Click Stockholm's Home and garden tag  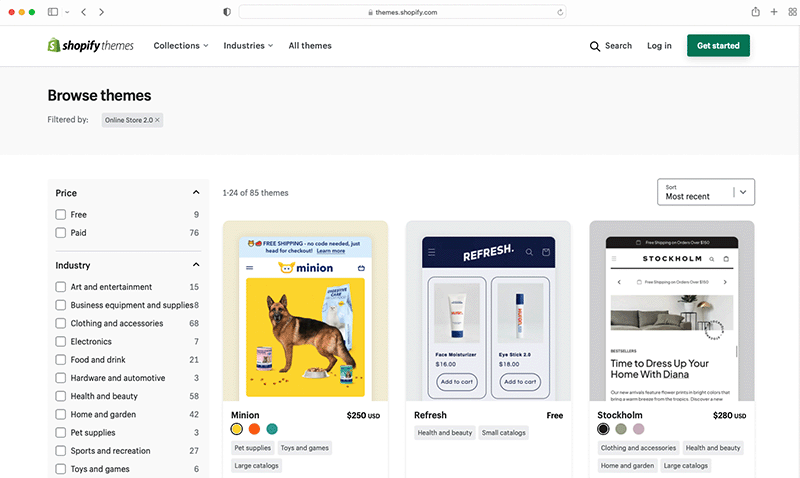[627, 466]
